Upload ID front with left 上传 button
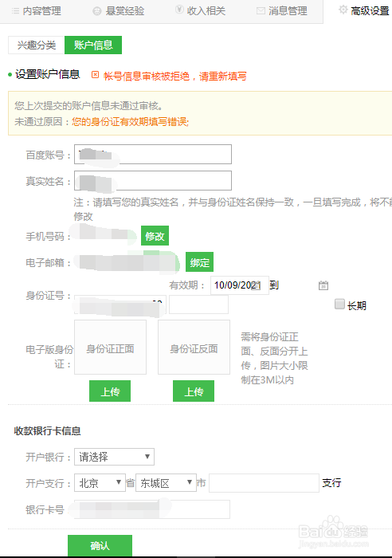 [x=110, y=391]
